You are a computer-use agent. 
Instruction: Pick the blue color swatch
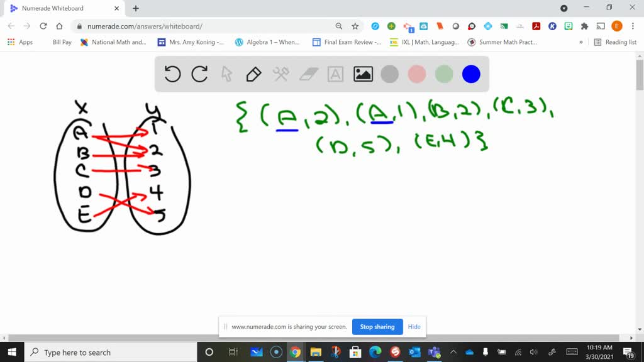coord(471,74)
